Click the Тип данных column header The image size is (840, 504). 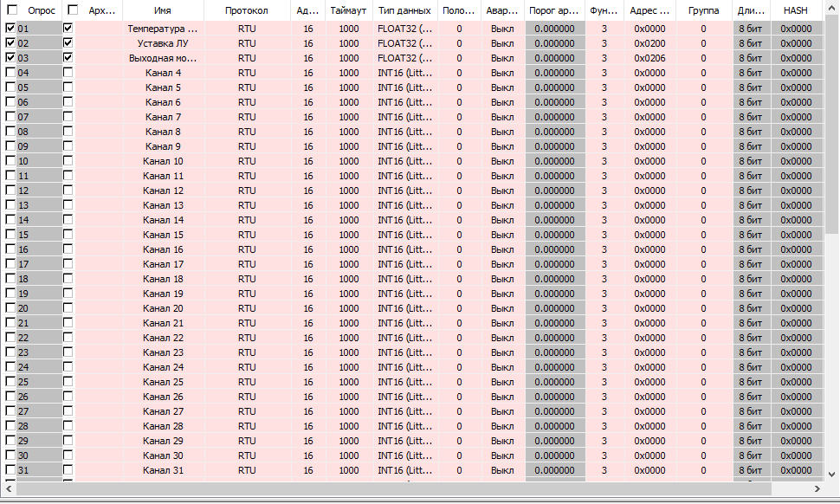click(404, 10)
